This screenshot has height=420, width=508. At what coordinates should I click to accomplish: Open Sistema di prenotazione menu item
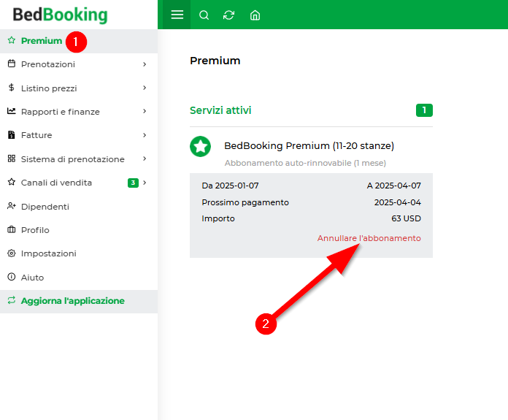[x=79, y=159]
